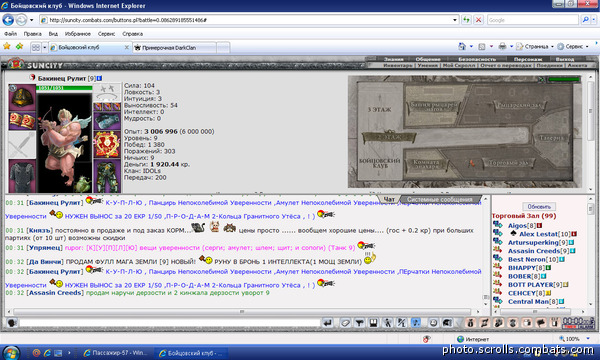Open the Безопасность game menu

[477, 59]
